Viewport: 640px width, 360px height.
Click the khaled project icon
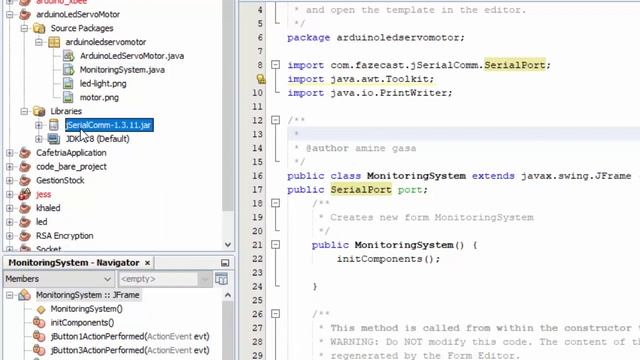coord(25,208)
